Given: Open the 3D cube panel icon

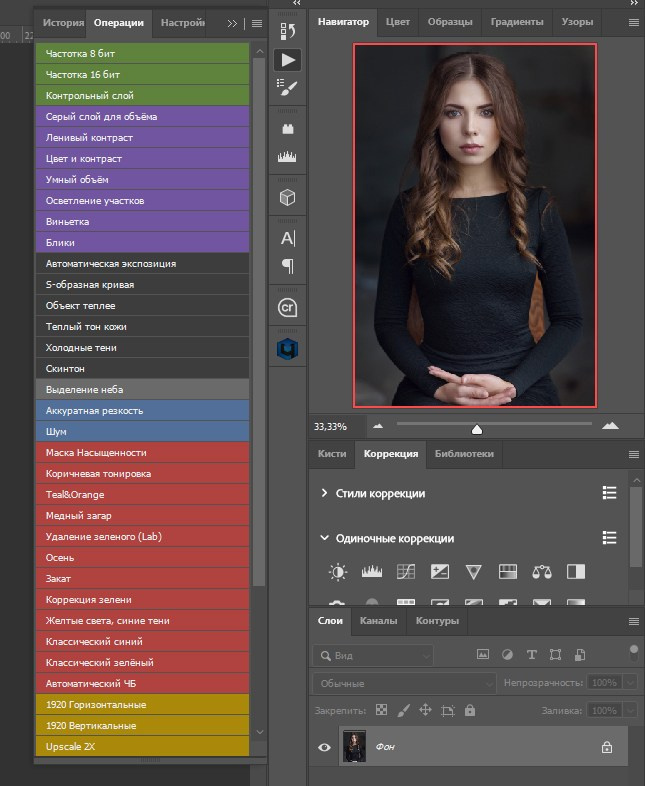Looking at the screenshot, I should click(x=288, y=198).
